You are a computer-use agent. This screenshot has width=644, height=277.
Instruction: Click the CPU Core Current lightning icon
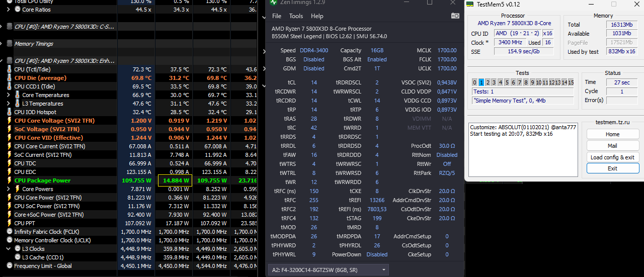(x=9, y=146)
